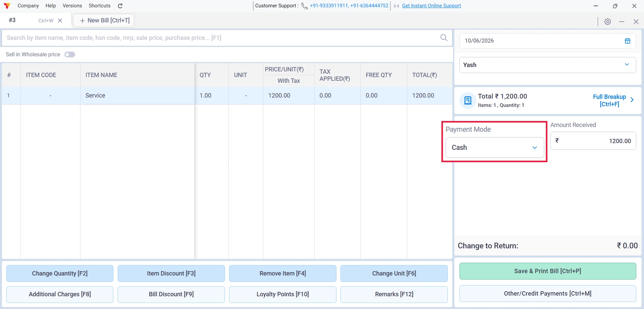Expand Full Breakup chevron arrow

(x=632, y=100)
